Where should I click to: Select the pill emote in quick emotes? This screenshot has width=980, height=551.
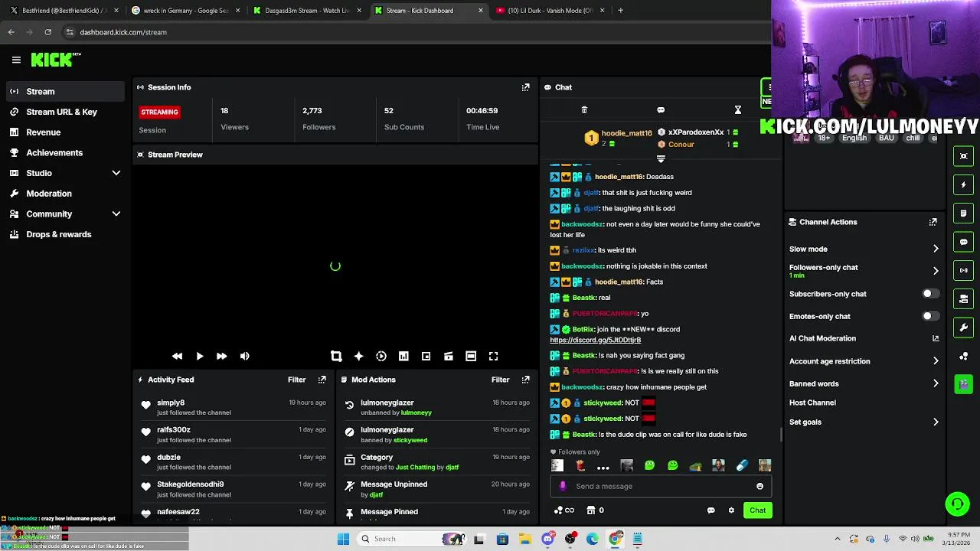pyautogui.click(x=741, y=465)
